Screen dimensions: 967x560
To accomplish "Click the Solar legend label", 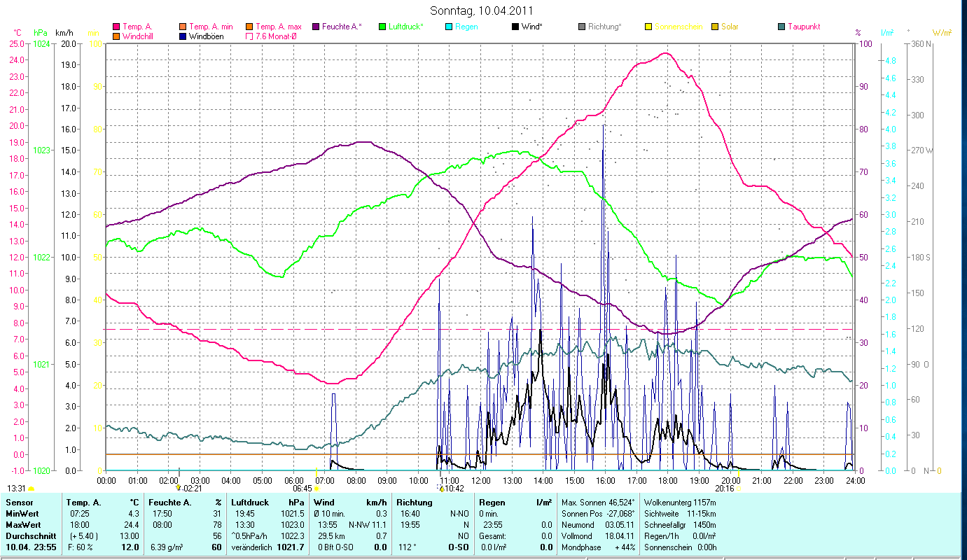I will pyautogui.click(x=730, y=27).
